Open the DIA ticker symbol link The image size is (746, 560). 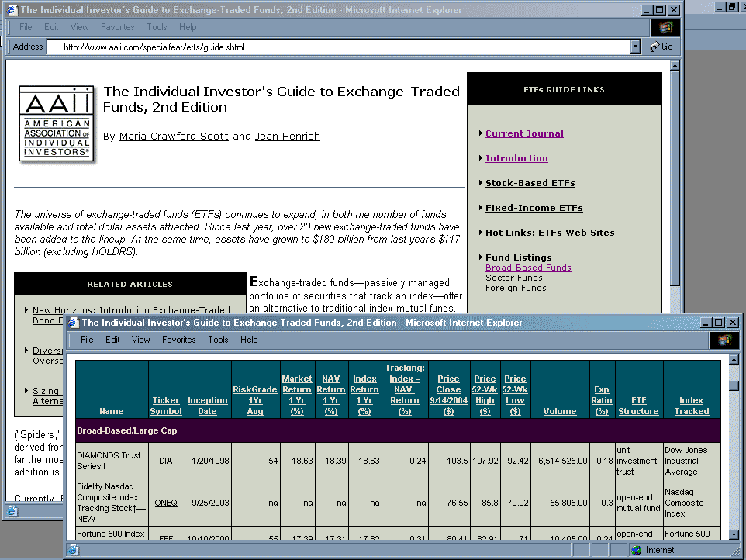(166, 461)
